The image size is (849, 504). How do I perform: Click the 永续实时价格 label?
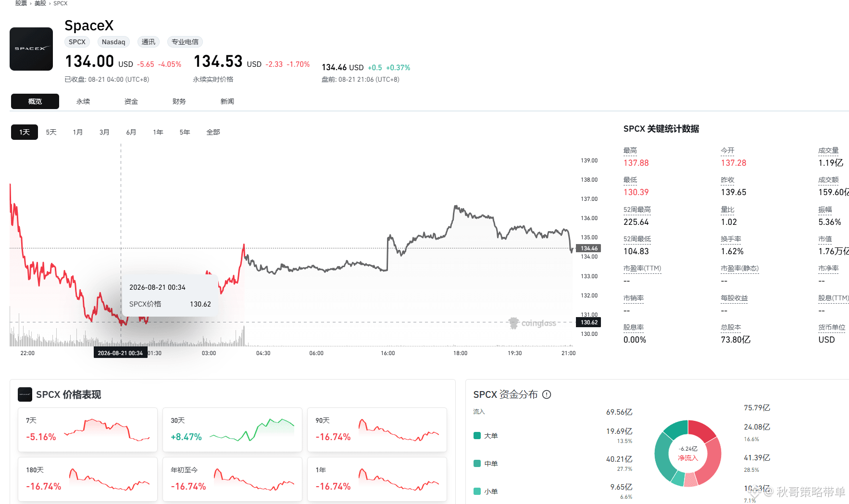[x=213, y=79]
